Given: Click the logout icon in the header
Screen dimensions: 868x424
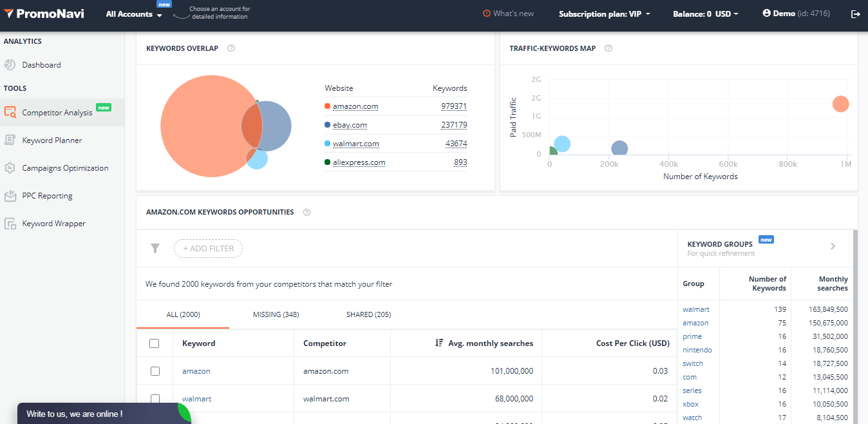Looking at the screenshot, I should tap(855, 14).
